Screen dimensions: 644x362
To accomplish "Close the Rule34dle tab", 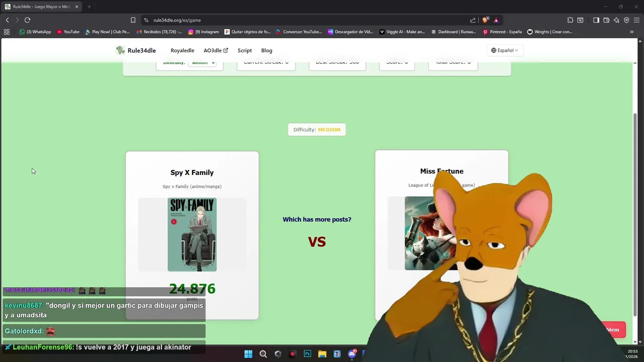I will (77, 7).
